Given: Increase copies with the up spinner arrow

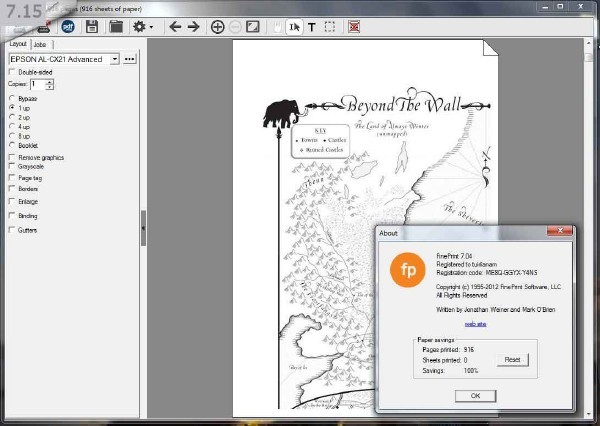Looking at the screenshot, I should [49, 82].
